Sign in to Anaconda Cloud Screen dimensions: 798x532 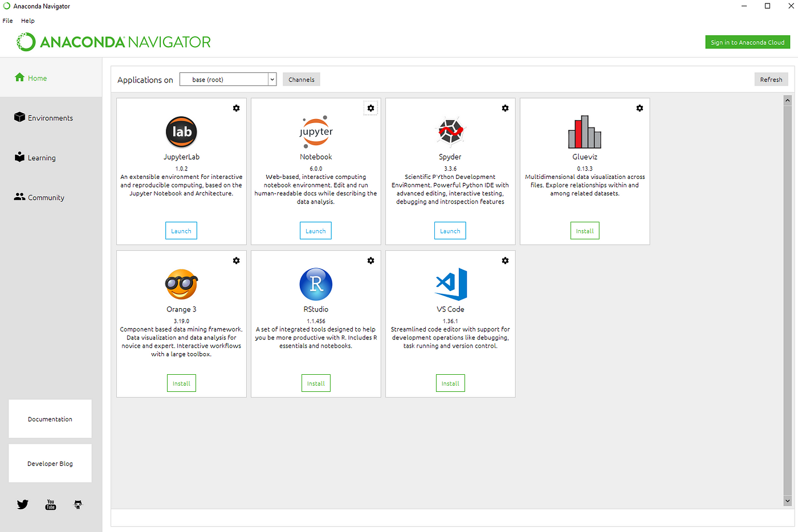747,42
